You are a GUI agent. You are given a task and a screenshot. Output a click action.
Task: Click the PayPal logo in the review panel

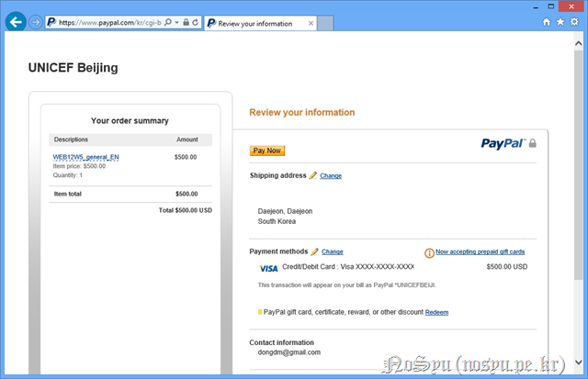(x=503, y=143)
